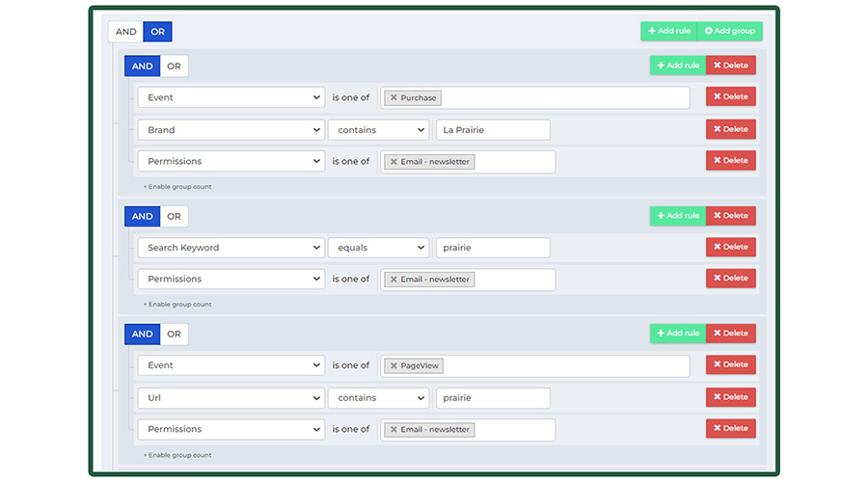The image size is (868, 482).
Task: Open the equals operator dropdown
Action: [x=378, y=248]
